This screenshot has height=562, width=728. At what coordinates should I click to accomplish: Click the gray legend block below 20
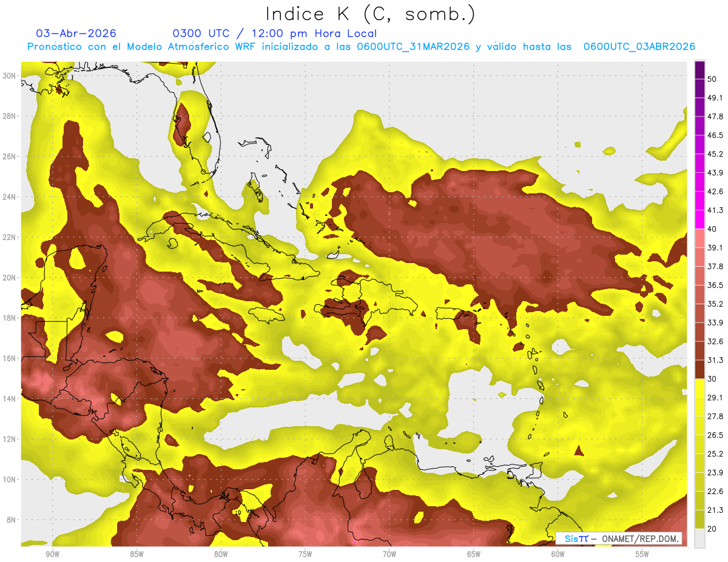coord(699,538)
